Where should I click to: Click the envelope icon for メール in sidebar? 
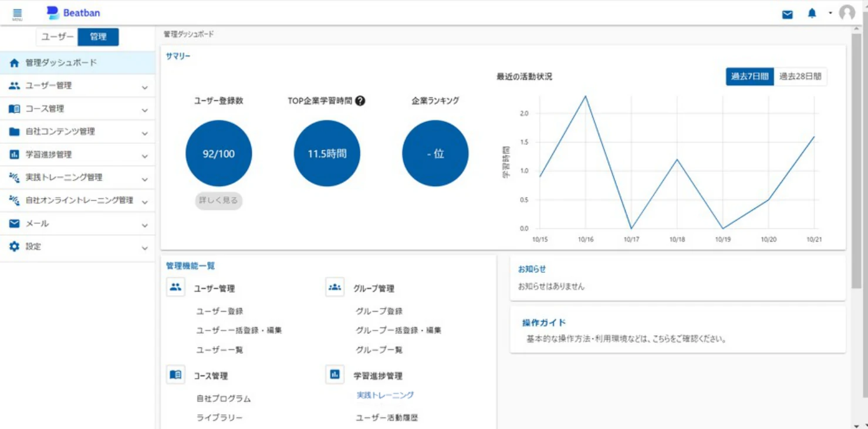(15, 224)
